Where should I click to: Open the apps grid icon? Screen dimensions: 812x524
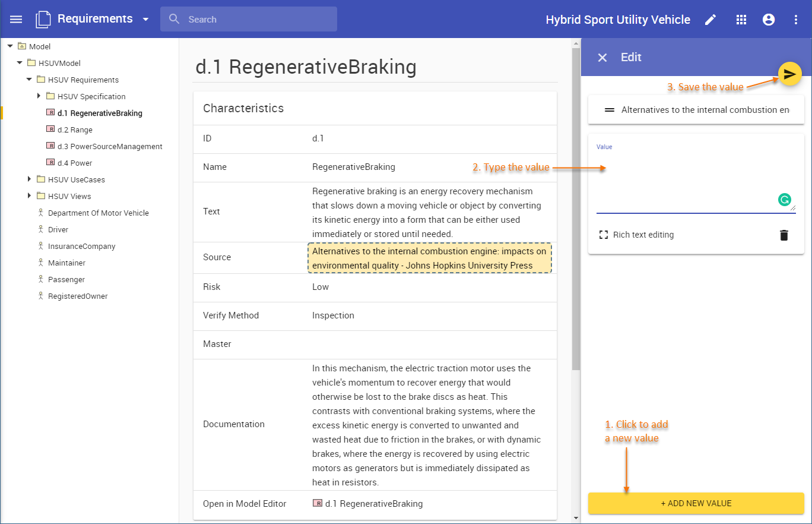pos(741,20)
